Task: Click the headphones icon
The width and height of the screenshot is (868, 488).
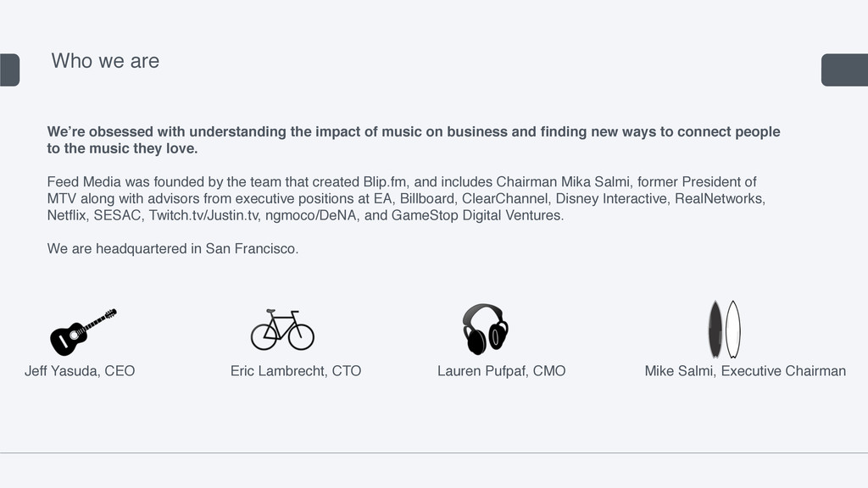Action: 486,330
